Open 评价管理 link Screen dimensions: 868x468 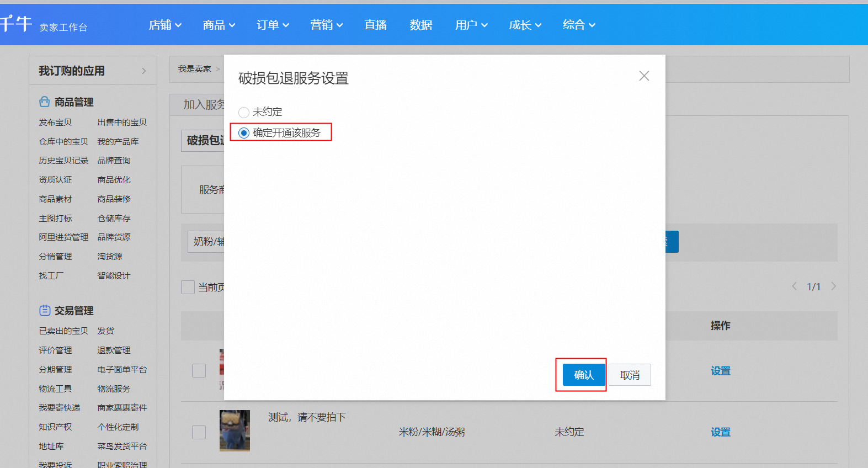(55, 350)
